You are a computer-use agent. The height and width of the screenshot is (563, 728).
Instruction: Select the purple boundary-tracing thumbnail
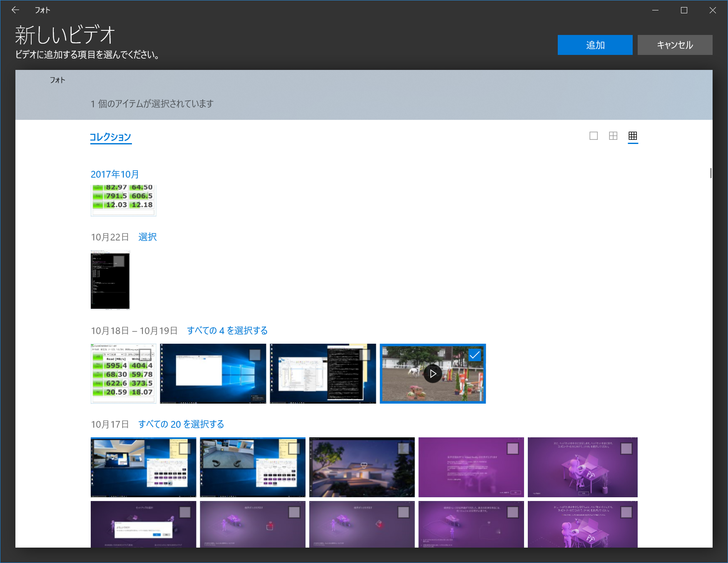pos(471,524)
